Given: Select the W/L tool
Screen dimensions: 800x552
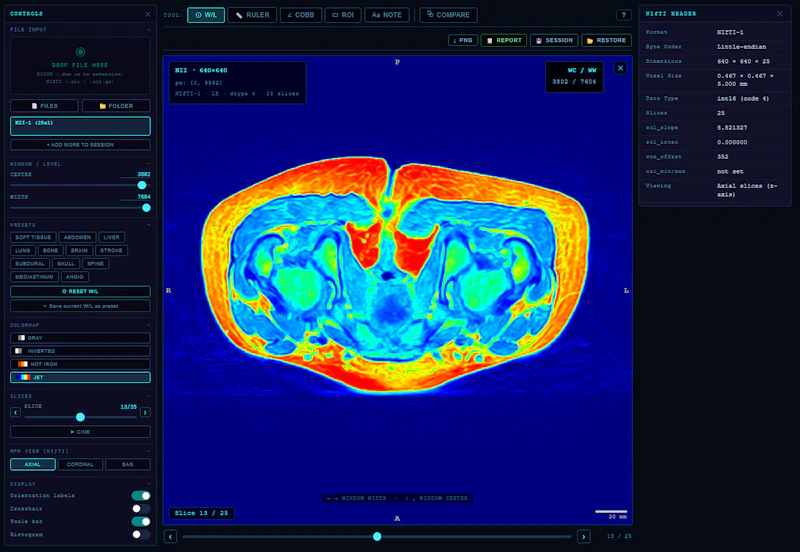Looking at the screenshot, I should tap(206, 15).
